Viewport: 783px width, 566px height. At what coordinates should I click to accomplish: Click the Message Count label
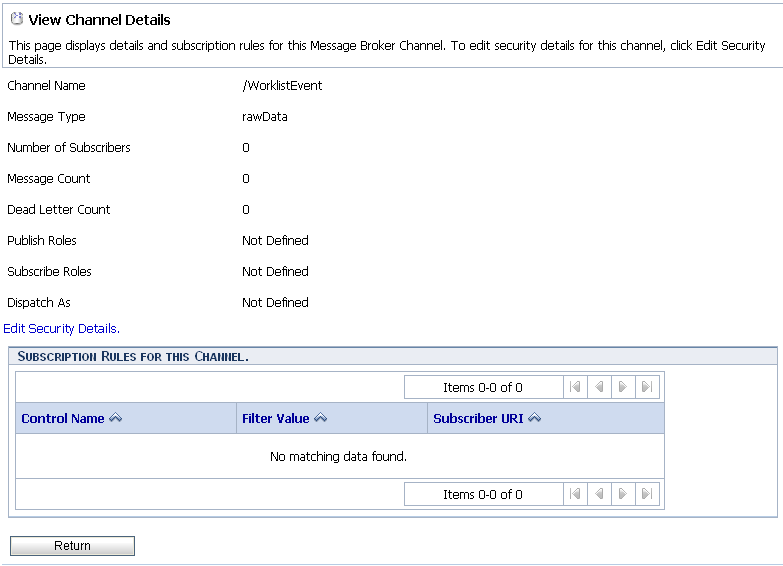(48, 179)
